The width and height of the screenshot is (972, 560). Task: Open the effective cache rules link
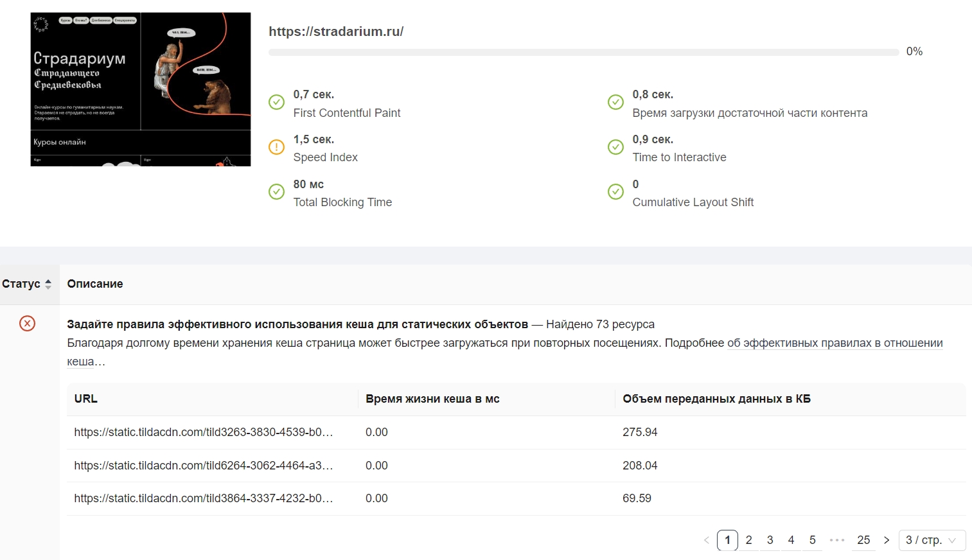[835, 343]
